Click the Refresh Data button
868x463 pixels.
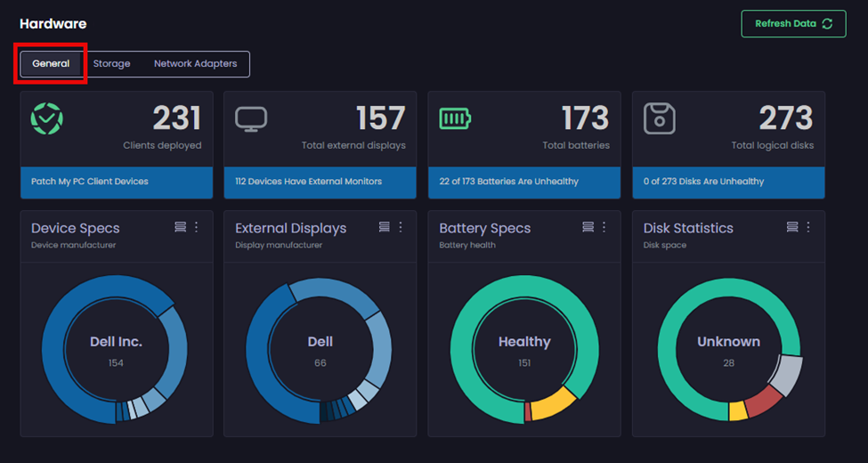coord(793,24)
